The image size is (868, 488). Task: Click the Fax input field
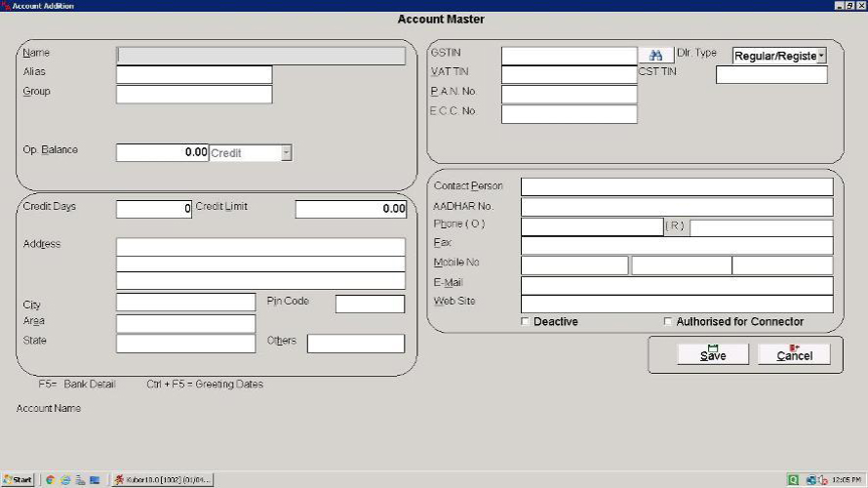(677, 245)
